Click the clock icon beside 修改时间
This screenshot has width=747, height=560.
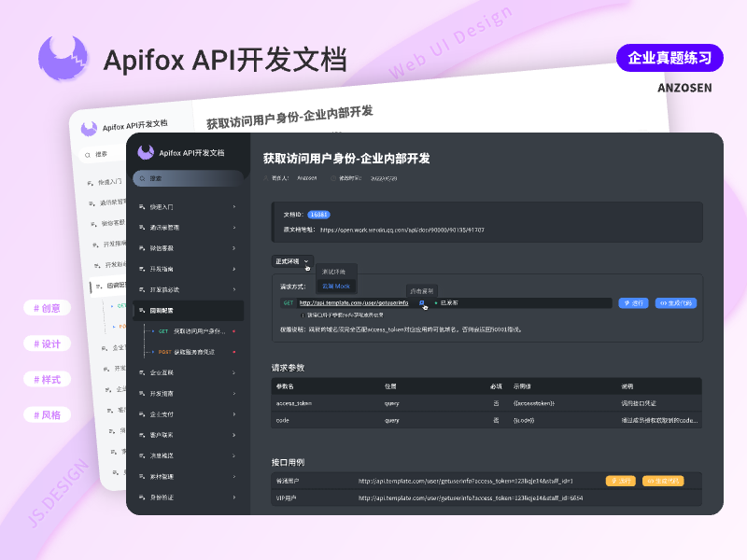pos(333,178)
